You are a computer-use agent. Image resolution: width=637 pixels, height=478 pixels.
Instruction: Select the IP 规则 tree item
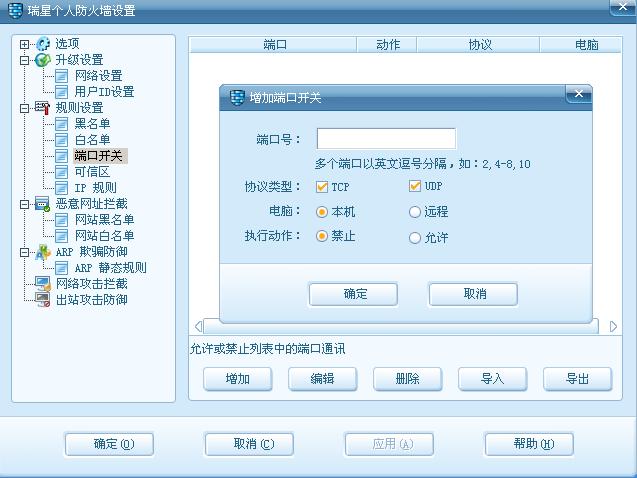tap(95, 188)
